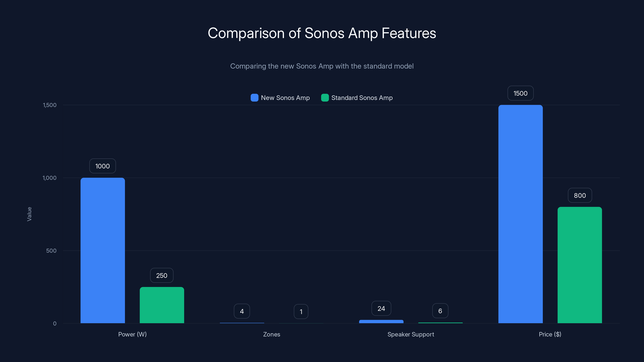644x362 pixels.
Task: Click the 1 Zones value badge
Action: point(301,312)
